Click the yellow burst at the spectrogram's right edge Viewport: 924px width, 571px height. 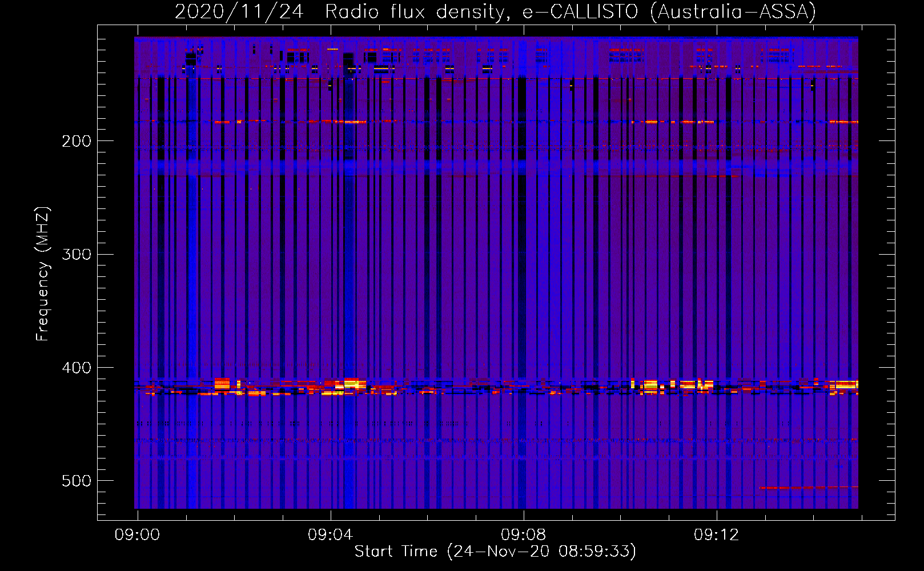(x=845, y=384)
